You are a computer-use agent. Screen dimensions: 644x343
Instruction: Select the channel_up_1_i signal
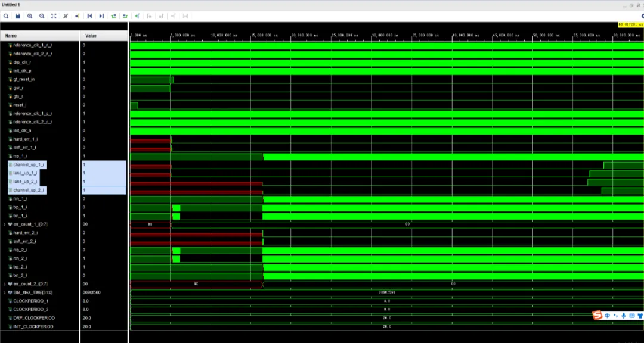pyautogui.click(x=29, y=164)
